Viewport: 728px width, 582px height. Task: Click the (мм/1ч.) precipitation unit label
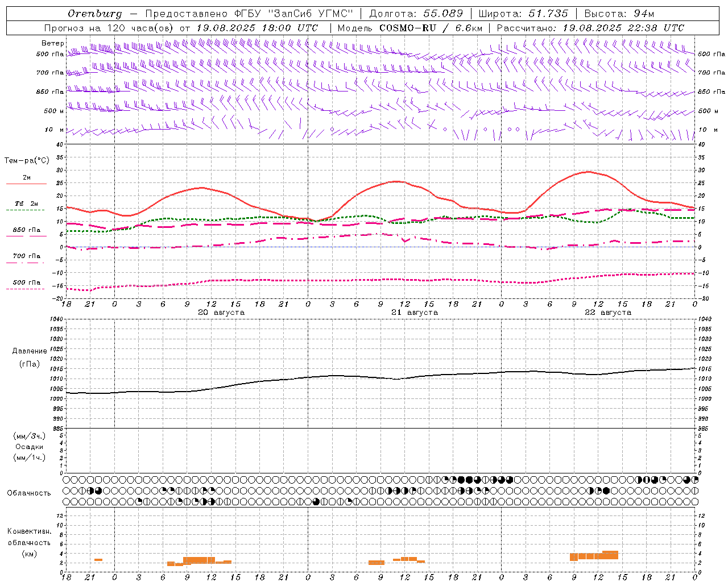point(30,458)
